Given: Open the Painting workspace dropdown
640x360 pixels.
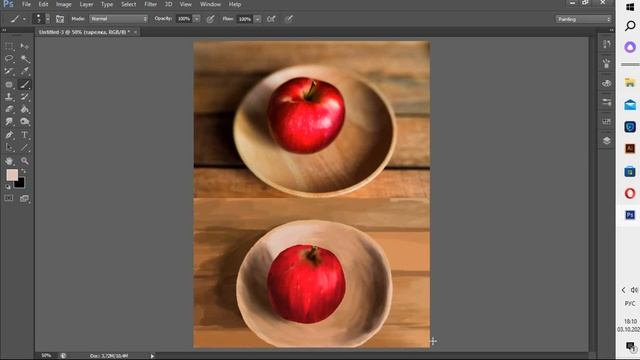Looking at the screenshot, I should [x=583, y=19].
